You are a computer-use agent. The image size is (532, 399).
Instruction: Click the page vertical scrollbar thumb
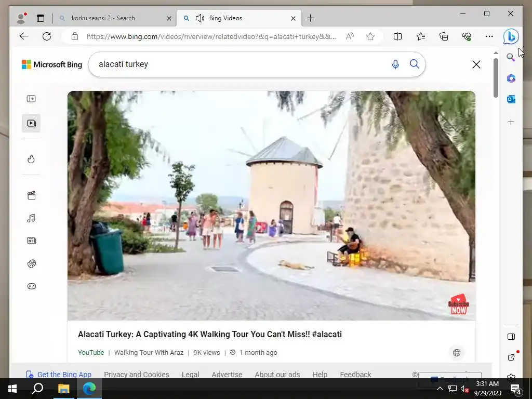click(x=496, y=78)
